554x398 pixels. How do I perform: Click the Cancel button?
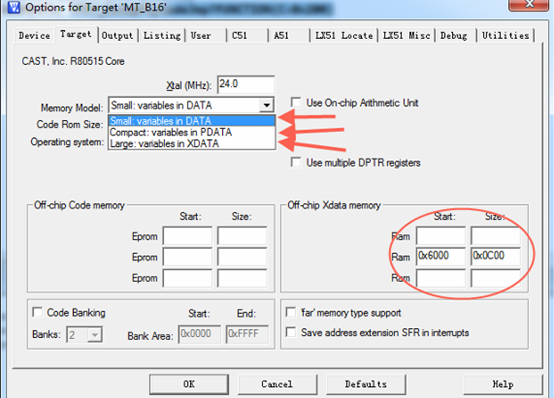click(x=277, y=384)
